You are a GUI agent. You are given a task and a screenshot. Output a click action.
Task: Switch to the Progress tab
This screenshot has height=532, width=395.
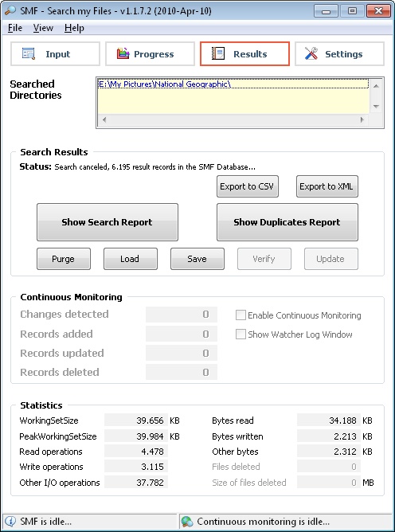pos(150,54)
